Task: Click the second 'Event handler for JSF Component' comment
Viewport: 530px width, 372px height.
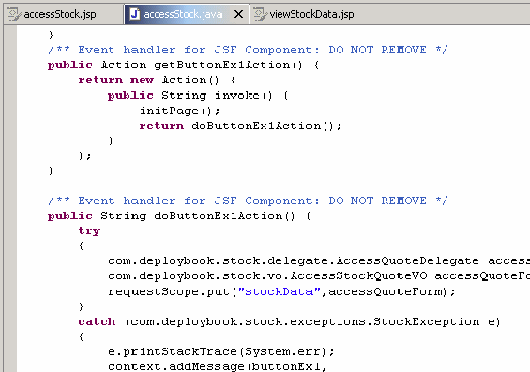Action: [198, 201]
